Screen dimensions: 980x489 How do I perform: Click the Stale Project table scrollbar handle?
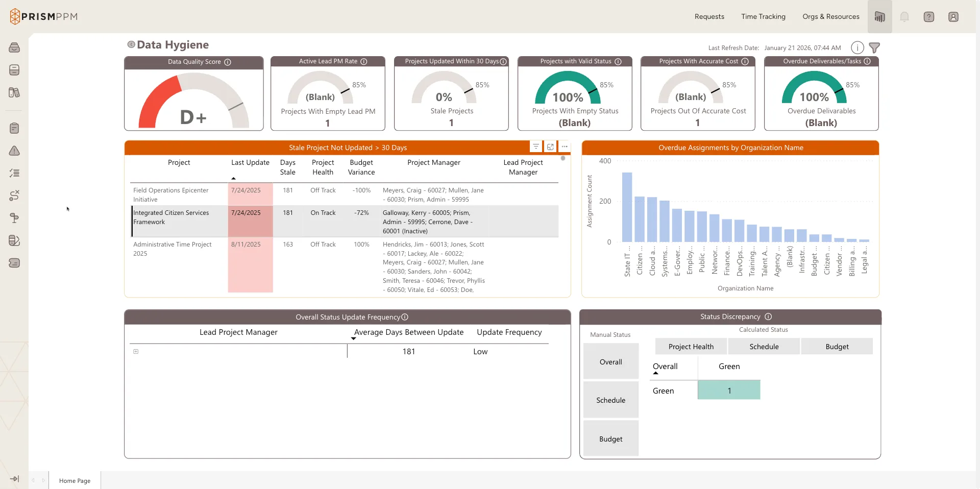coord(563,158)
